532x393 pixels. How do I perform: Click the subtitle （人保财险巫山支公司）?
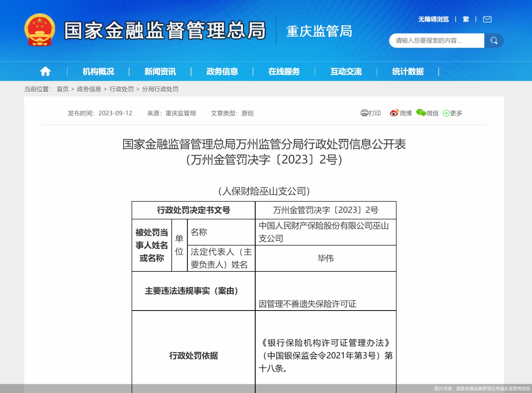click(264, 191)
